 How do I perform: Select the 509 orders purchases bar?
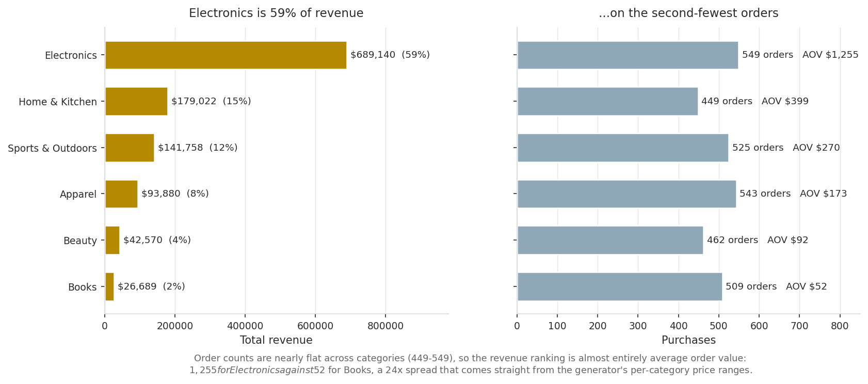click(620, 286)
